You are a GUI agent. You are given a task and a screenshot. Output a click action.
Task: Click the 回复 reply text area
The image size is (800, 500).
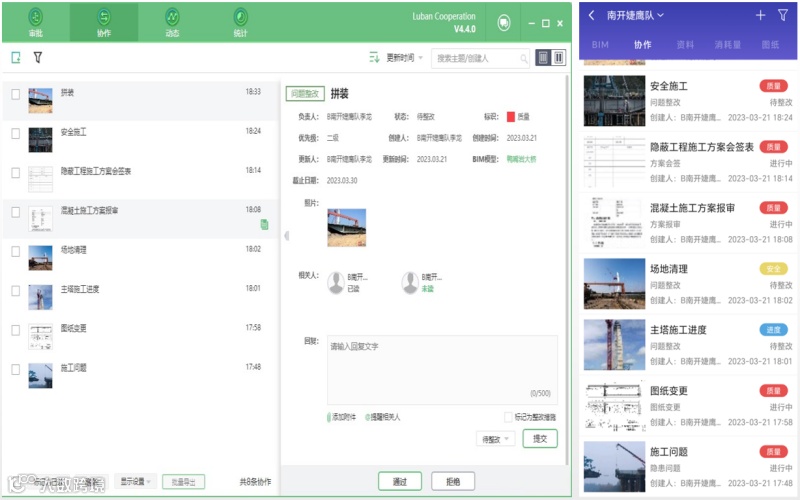442,370
